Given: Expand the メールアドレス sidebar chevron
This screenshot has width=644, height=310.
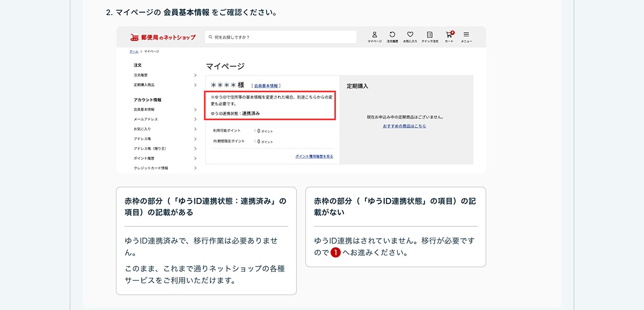Looking at the screenshot, I should pyautogui.click(x=195, y=119).
